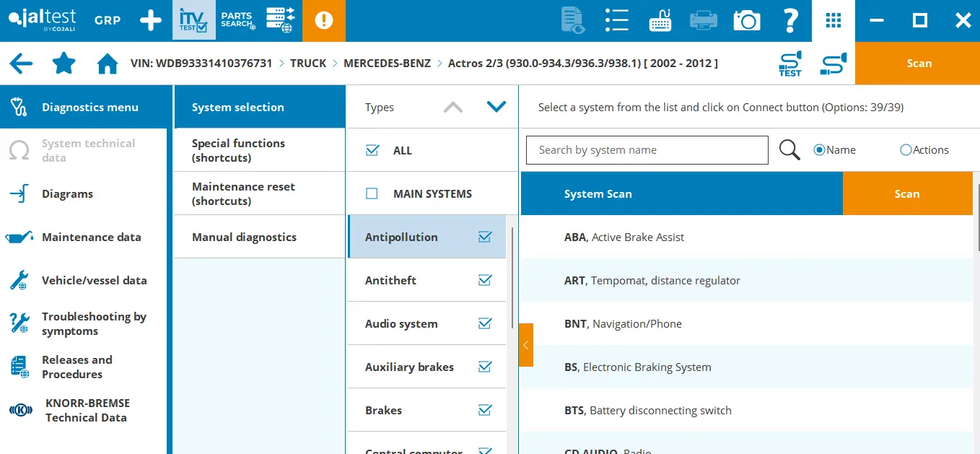Image resolution: width=980 pixels, height=454 pixels.
Task: Open Parts Search
Action: 237,20
